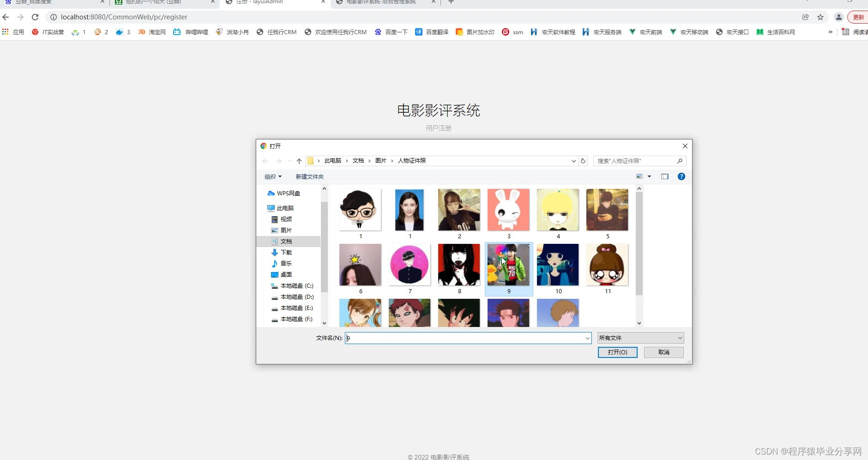
Task: Click the 文档 breadcrumb in path bar
Action: click(x=358, y=161)
